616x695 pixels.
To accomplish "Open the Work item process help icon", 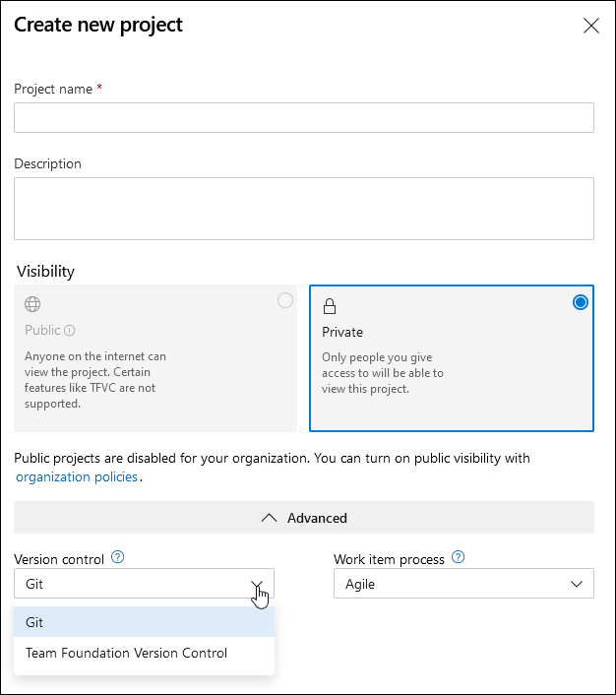I will (x=458, y=558).
